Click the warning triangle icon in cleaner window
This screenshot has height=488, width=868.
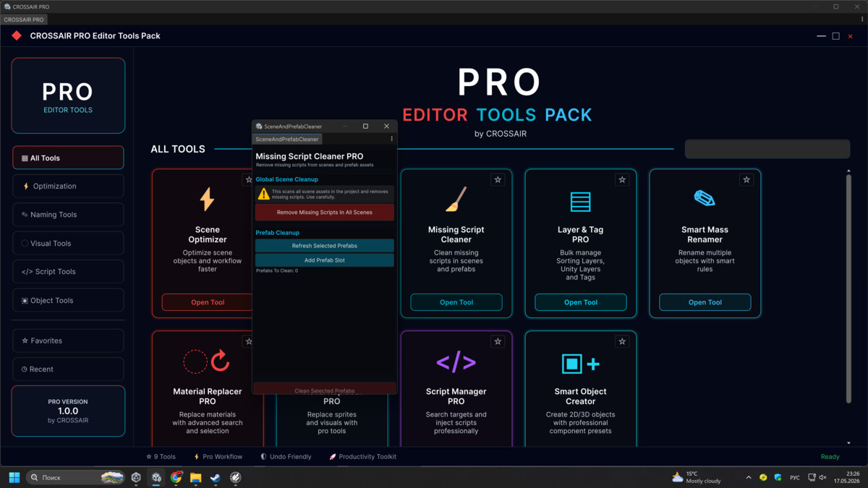point(263,194)
